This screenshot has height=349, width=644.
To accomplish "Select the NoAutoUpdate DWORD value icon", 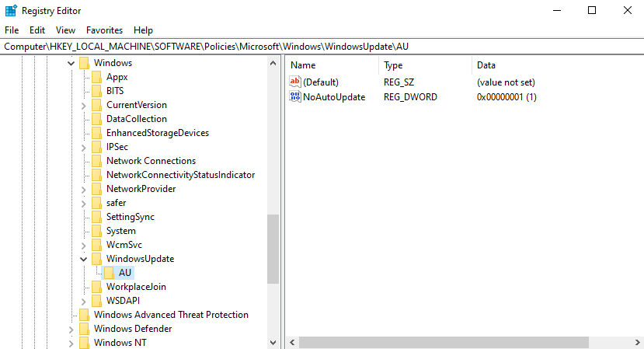I will click(x=295, y=96).
